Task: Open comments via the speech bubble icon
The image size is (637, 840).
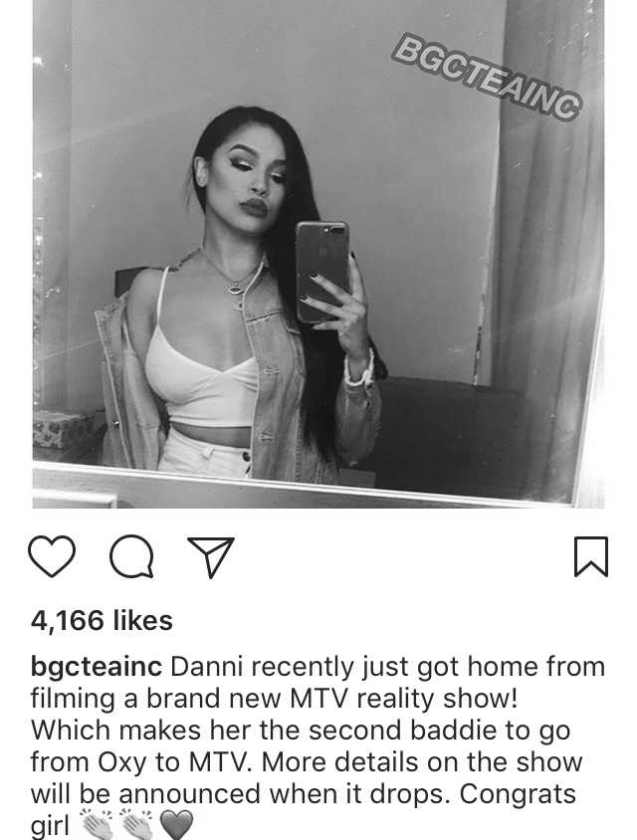Action: 131,556
